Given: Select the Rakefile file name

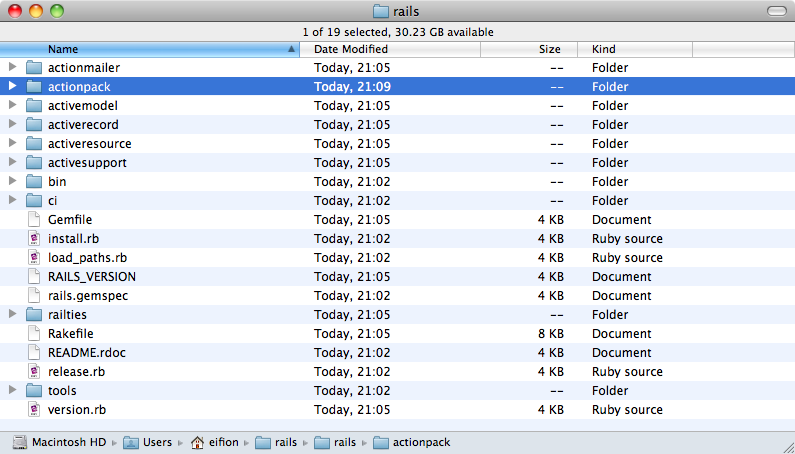Looking at the screenshot, I should point(70,334).
